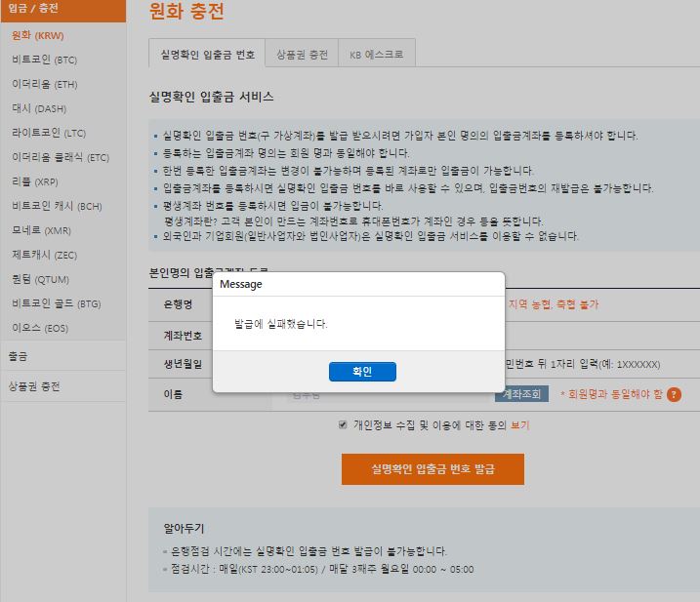Toggle the 개인정보 수집 및 이용 동의 checkbox
Image resolution: width=700 pixels, height=602 pixels.
pos(343,425)
